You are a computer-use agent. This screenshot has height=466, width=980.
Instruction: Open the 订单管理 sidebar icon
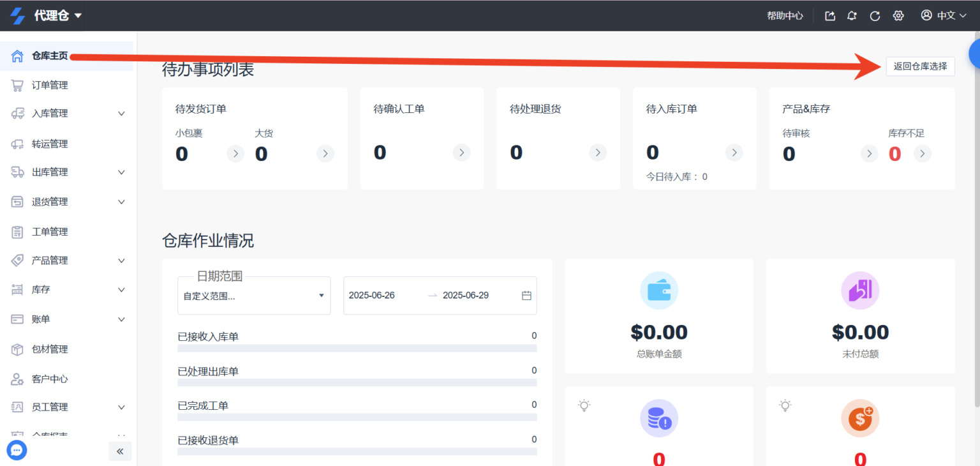(x=17, y=84)
